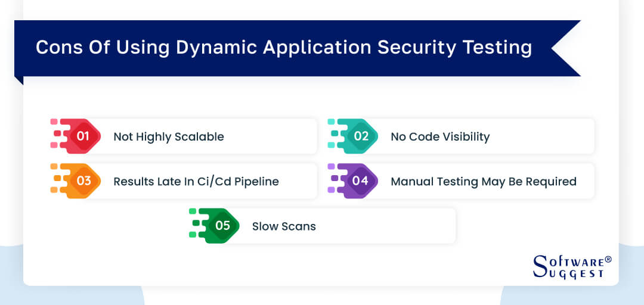Image resolution: width=644 pixels, height=305 pixels.
Task: Click the purple dotted trail beside badge 04
Action: tap(336, 181)
